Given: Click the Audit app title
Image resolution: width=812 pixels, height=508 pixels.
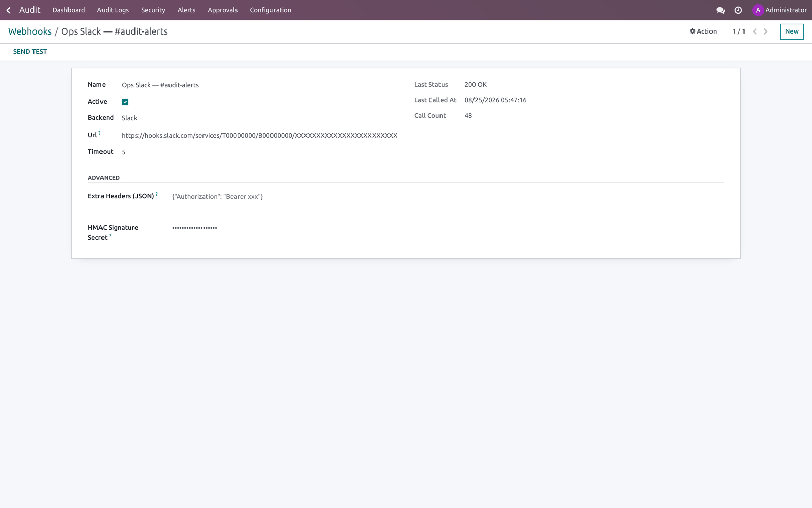Looking at the screenshot, I should 29,10.
